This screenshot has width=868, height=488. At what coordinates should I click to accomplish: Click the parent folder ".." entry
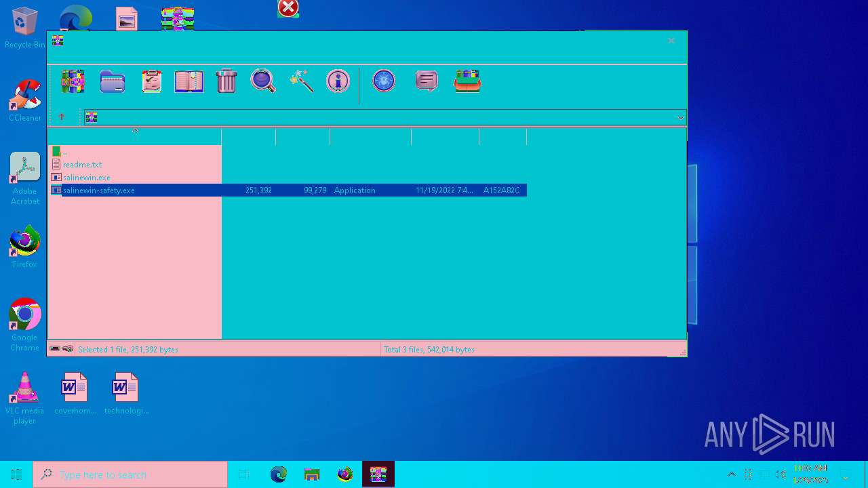(x=60, y=152)
